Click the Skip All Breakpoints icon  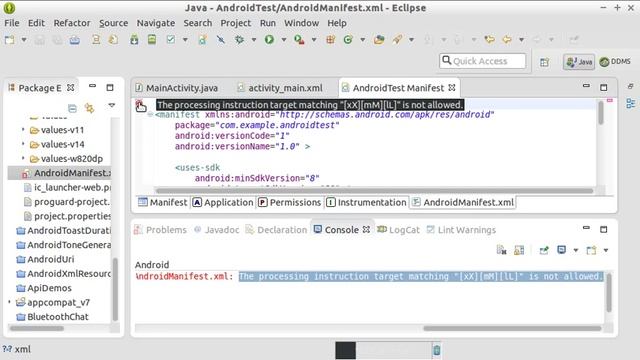(221, 40)
